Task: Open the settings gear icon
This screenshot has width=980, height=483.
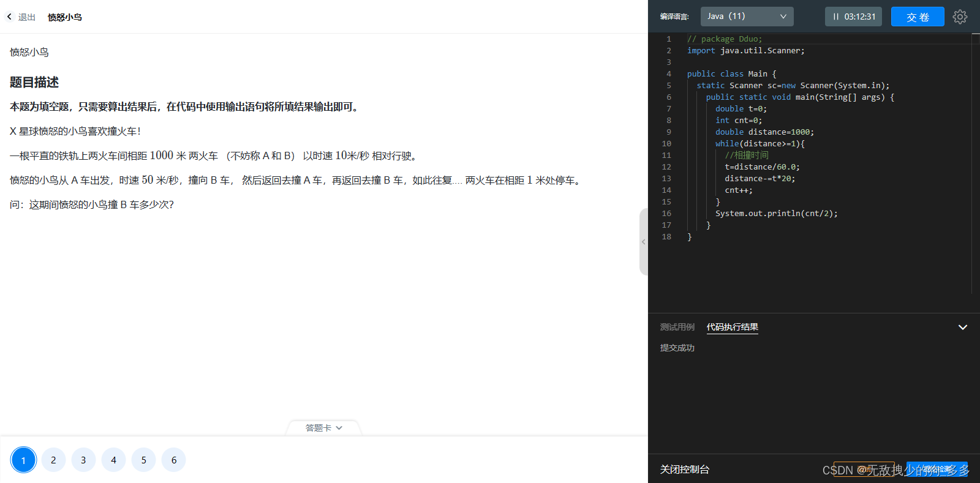Action: pyautogui.click(x=960, y=17)
